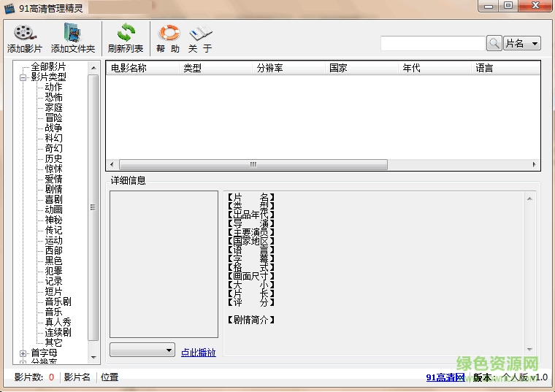Click the Add Folder (添加文件夹) icon
The image size is (555, 392).
coord(73,33)
